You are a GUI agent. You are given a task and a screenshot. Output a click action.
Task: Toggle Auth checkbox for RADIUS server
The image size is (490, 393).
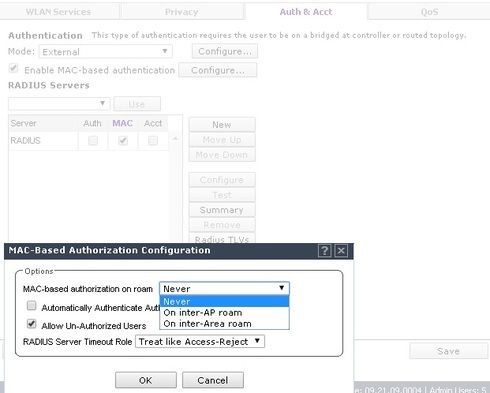coord(93,140)
